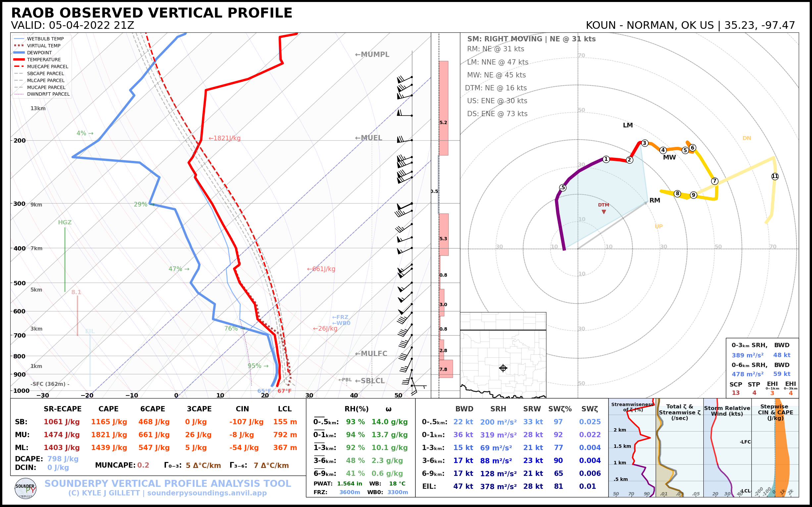Viewport: 812px width, 507px height.
Task: Click the DEWPOINT legend entry
Action: point(39,53)
